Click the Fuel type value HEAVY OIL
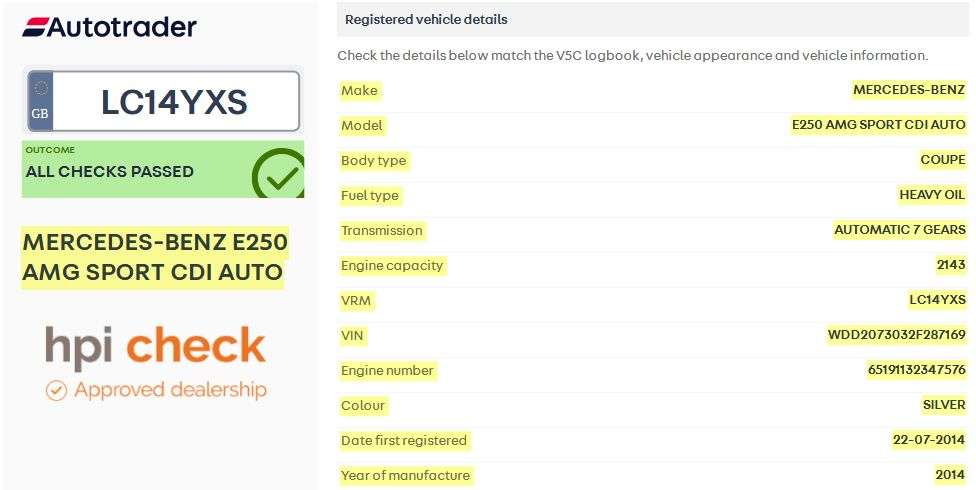Image resolution: width=976 pixels, height=490 pixels. point(932,195)
